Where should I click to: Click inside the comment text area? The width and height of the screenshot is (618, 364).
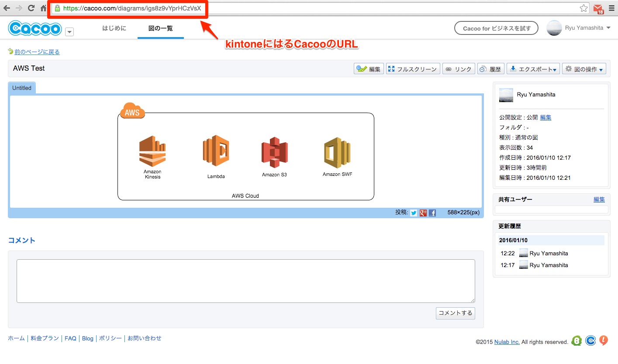[246, 281]
